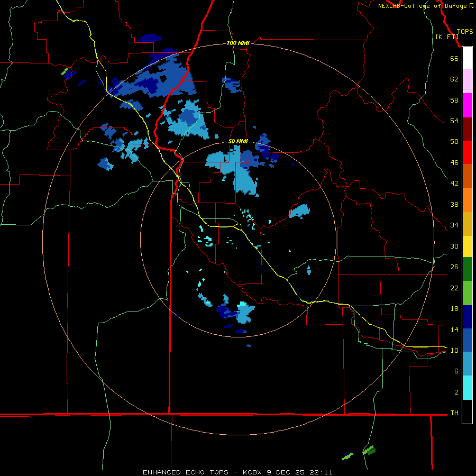The width and height of the screenshot is (476, 476).
Task: Click the 'TOPS' legend heading
Action: [x=465, y=32]
